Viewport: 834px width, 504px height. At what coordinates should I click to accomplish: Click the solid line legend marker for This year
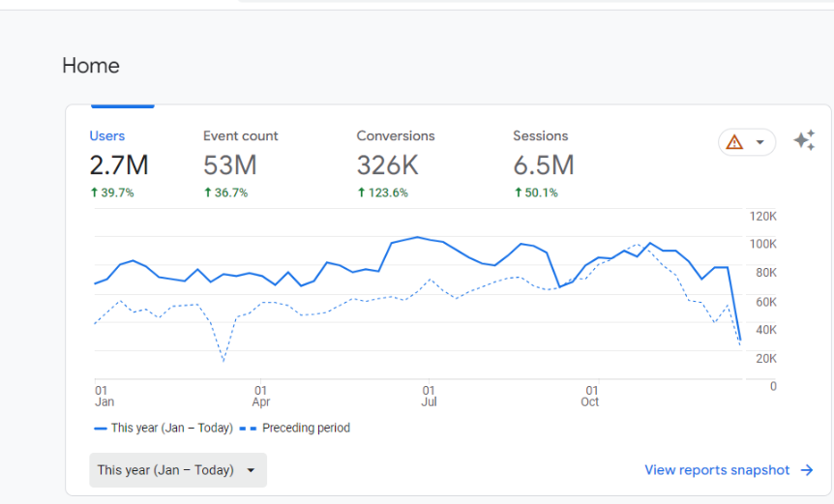pyautogui.click(x=100, y=428)
